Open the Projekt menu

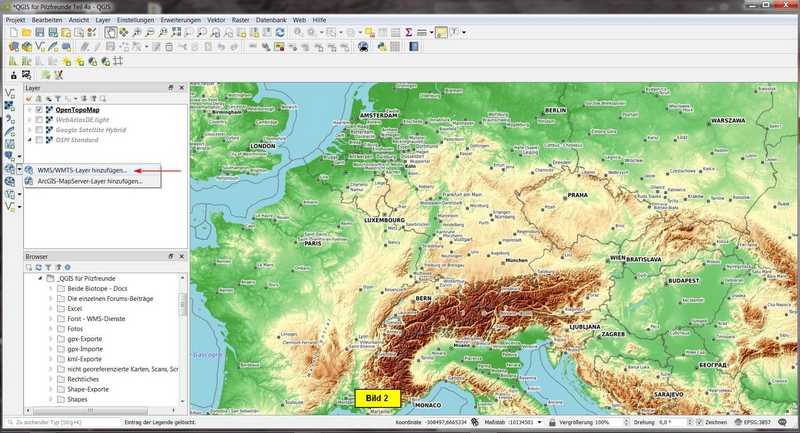15,20
